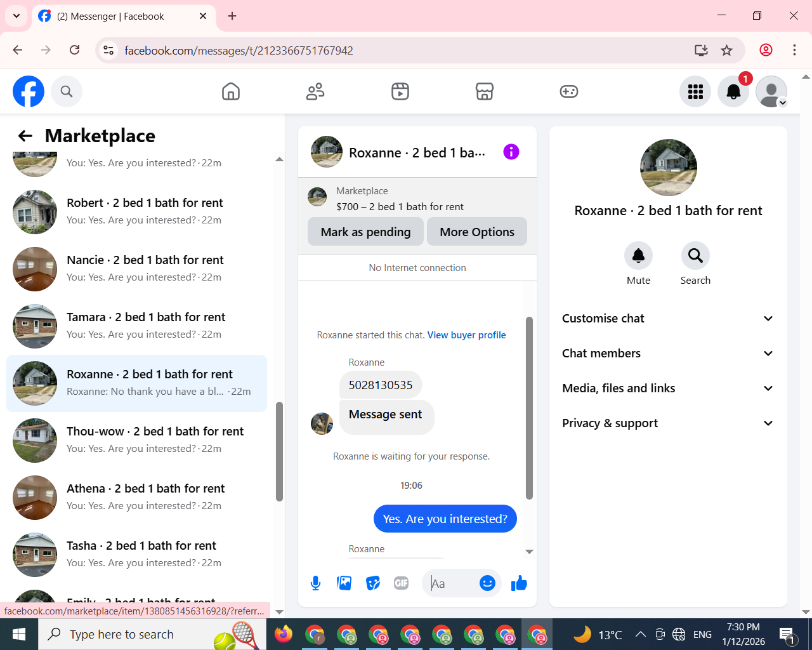This screenshot has width=812, height=650.
Task: Bookmark this page with the star icon
Action: point(727,50)
